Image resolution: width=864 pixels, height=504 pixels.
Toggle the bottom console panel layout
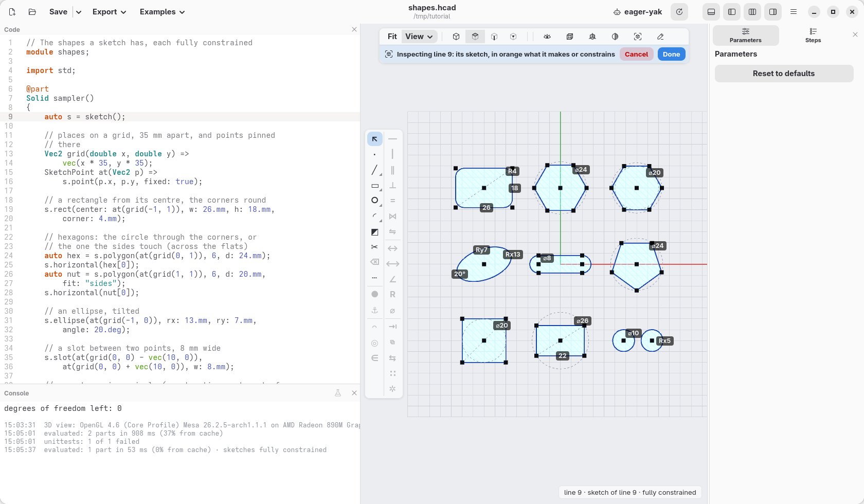click(711, 12)
